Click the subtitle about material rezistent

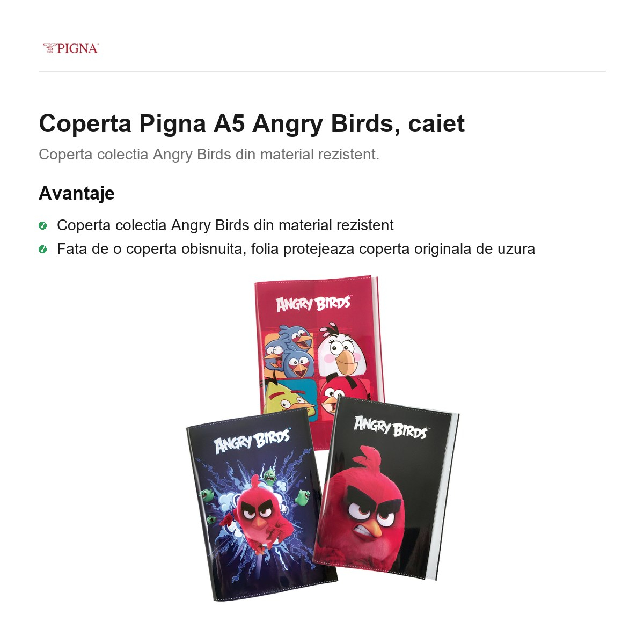tap(209, 155)
